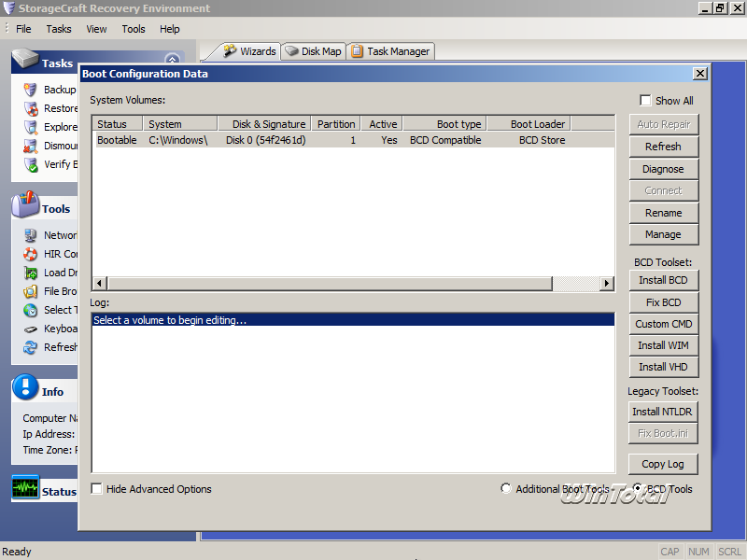Viewport: 747px width, 560px height.
Task: Click the Install BCD button
Action: click(x=663, y=280)
